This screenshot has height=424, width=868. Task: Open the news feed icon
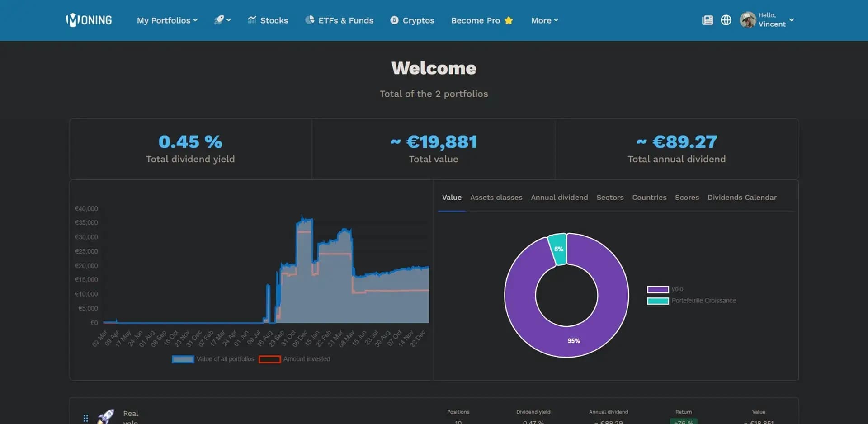[708, 20]
